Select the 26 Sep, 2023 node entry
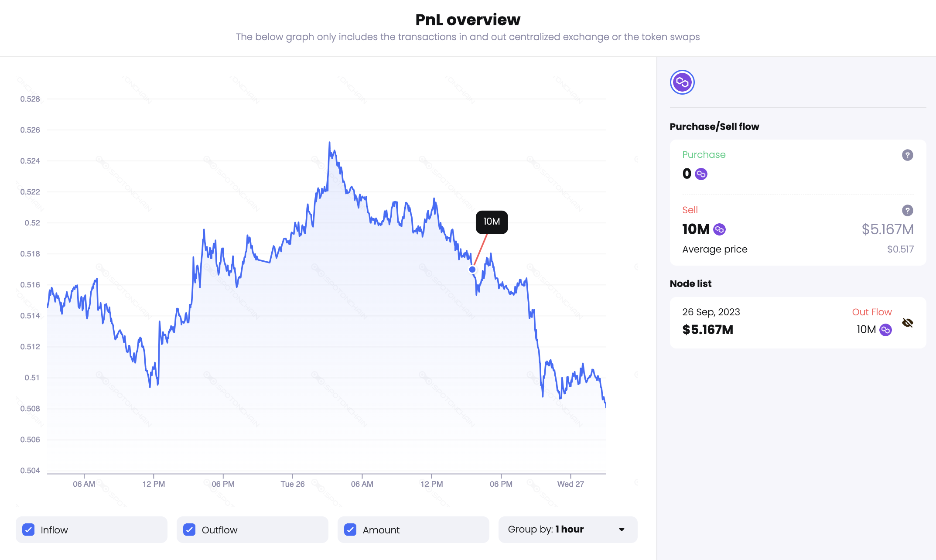The width and height of the screenshot is (936, 560). [711, 312]
